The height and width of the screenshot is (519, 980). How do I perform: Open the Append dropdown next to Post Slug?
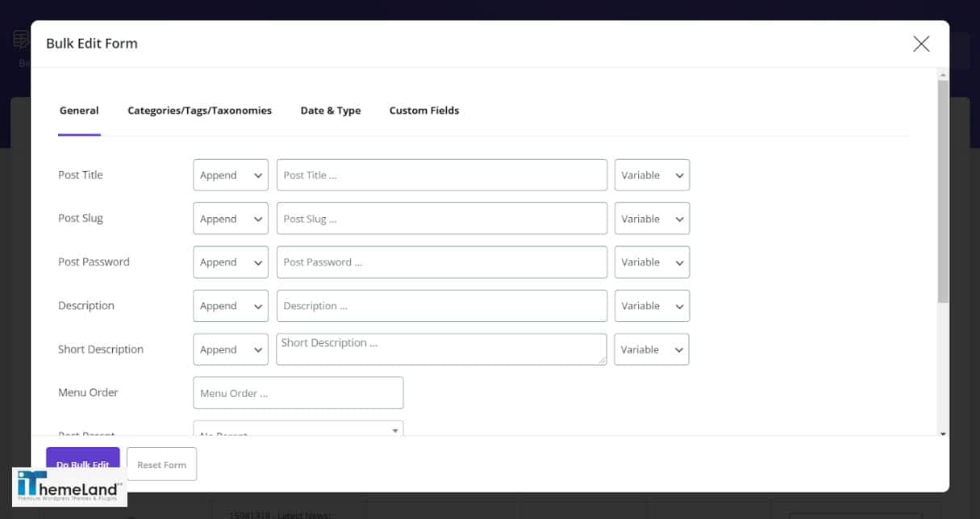(x=230, y=218)
